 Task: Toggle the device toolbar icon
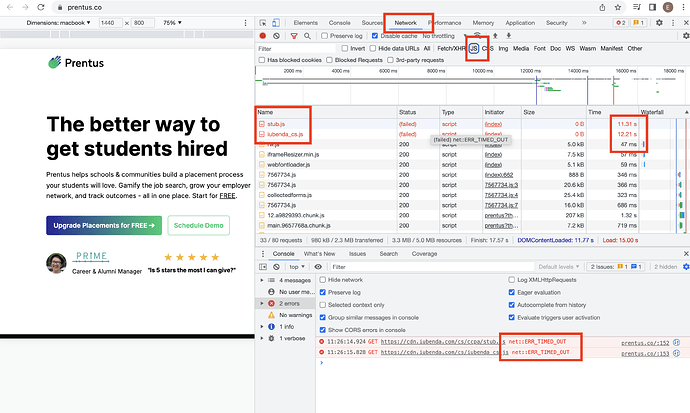pos(275,23)
